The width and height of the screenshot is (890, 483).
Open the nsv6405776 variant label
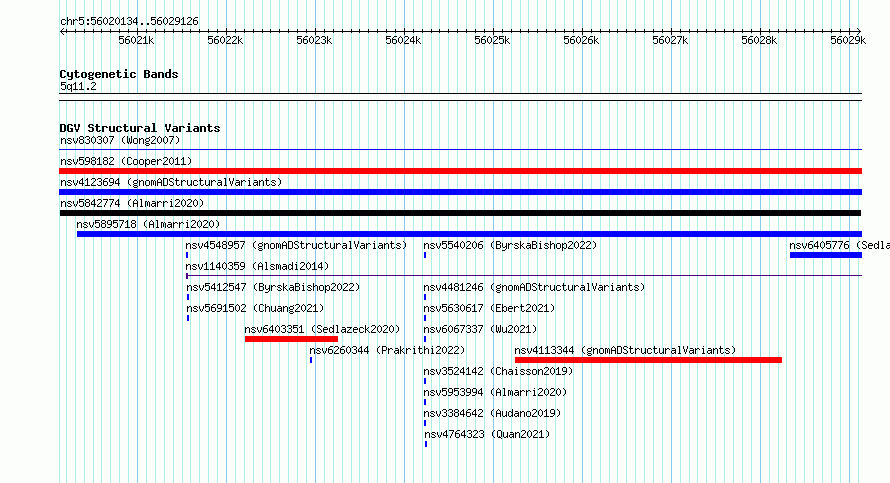pos(839,245)
